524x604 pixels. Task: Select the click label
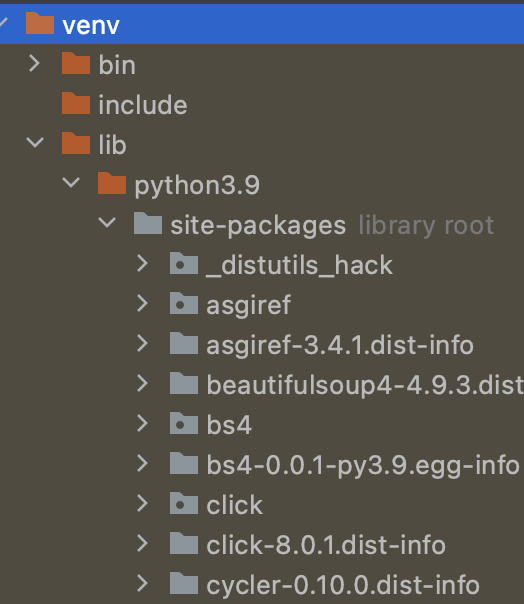pos(234,505)
